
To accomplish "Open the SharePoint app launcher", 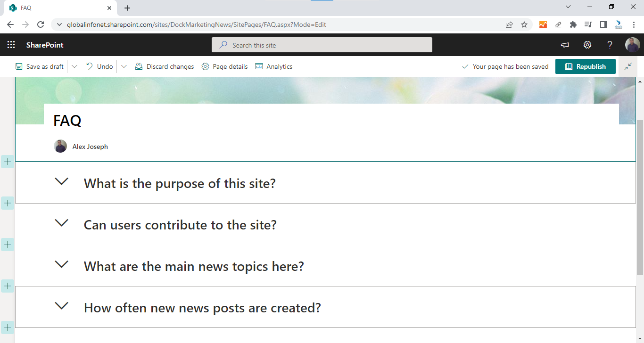I will pyautogui.click(x=11, y=45).
